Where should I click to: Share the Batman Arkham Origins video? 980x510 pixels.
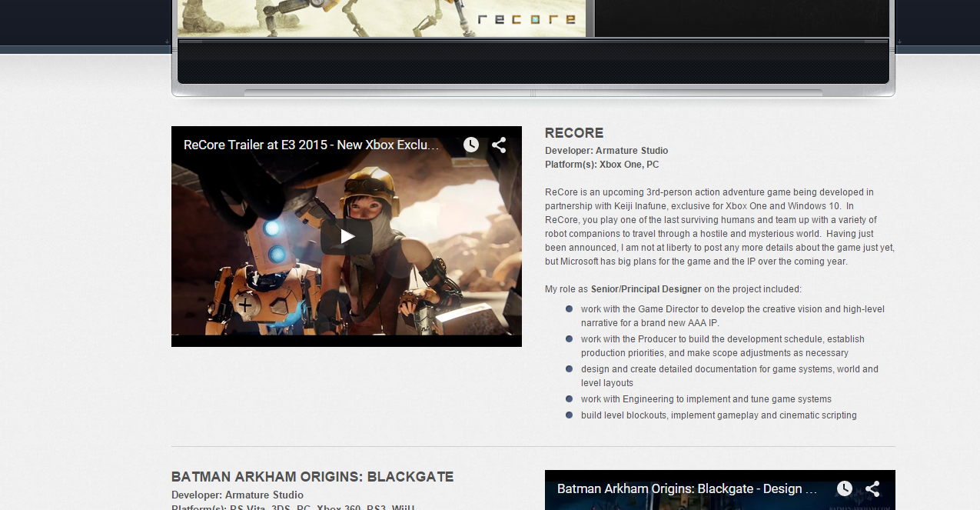coord(872,488)
